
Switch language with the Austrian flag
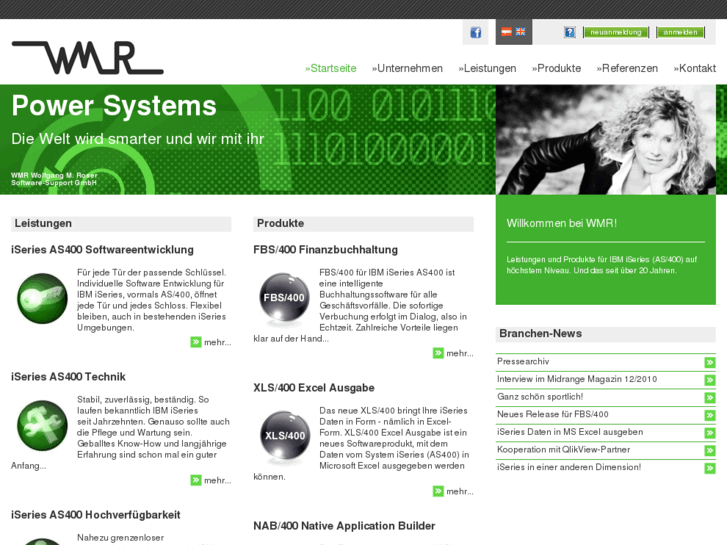pyautogui.click(x=507, y=32)
